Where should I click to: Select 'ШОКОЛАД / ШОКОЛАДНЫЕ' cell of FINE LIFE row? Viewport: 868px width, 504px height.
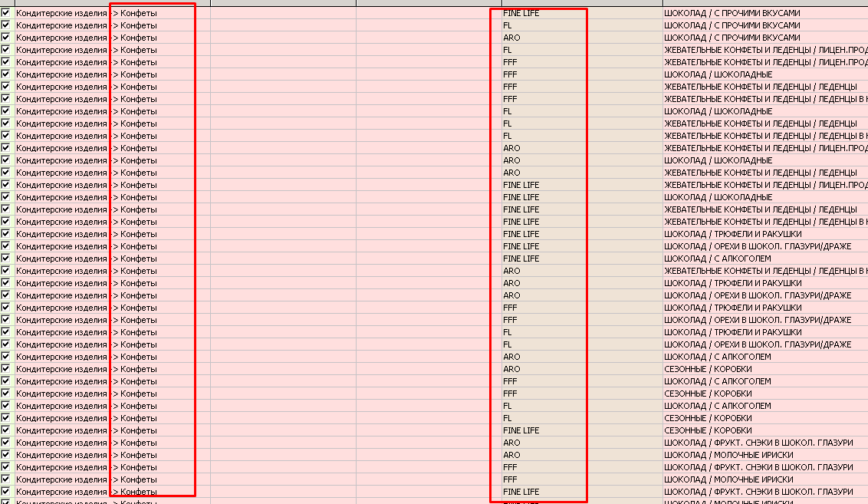pyautogui.click(x=765, y=197)
